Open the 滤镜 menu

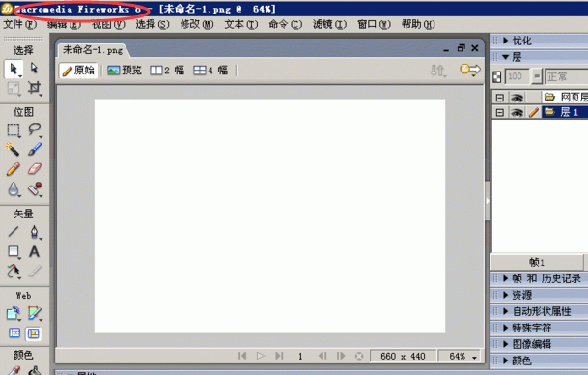coord(329,24)
